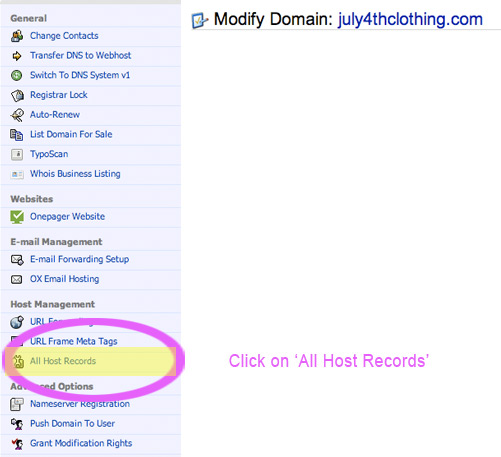Open Nameserver Registration link
501x457 pixels.
[80, 404]
